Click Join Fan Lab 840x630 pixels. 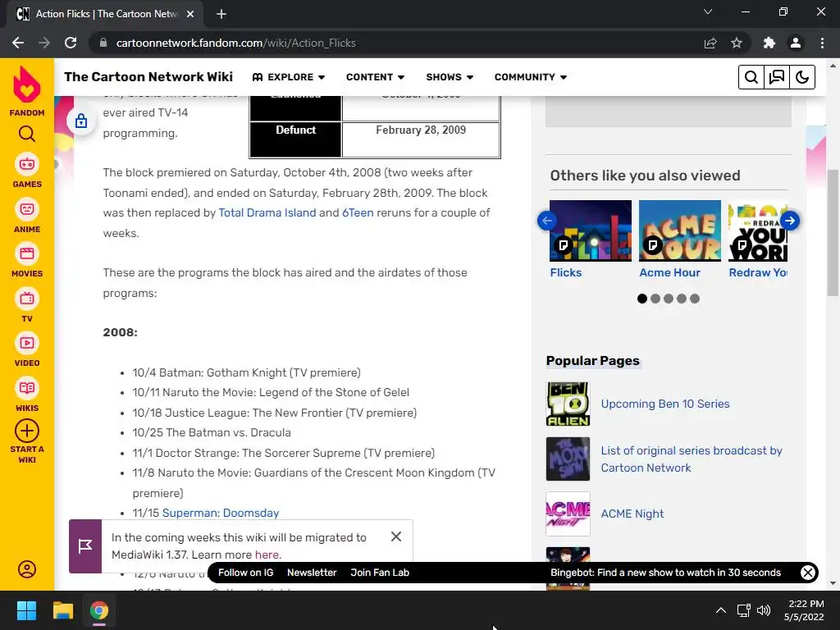380,572
